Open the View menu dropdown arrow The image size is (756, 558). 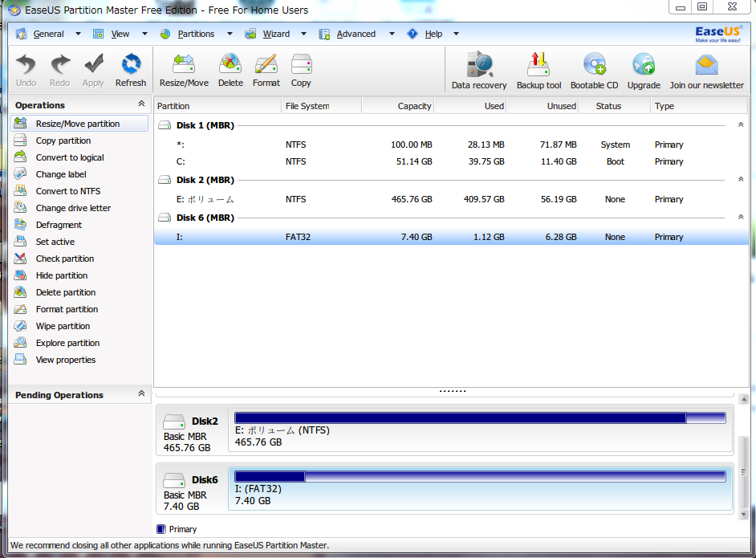[144, 34]
